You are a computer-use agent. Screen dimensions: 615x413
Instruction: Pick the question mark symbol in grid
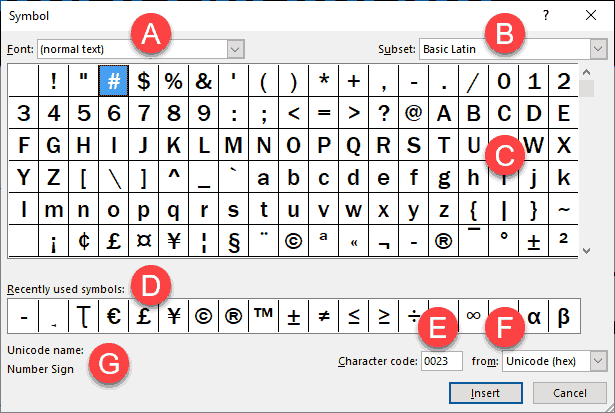[384, 113]
